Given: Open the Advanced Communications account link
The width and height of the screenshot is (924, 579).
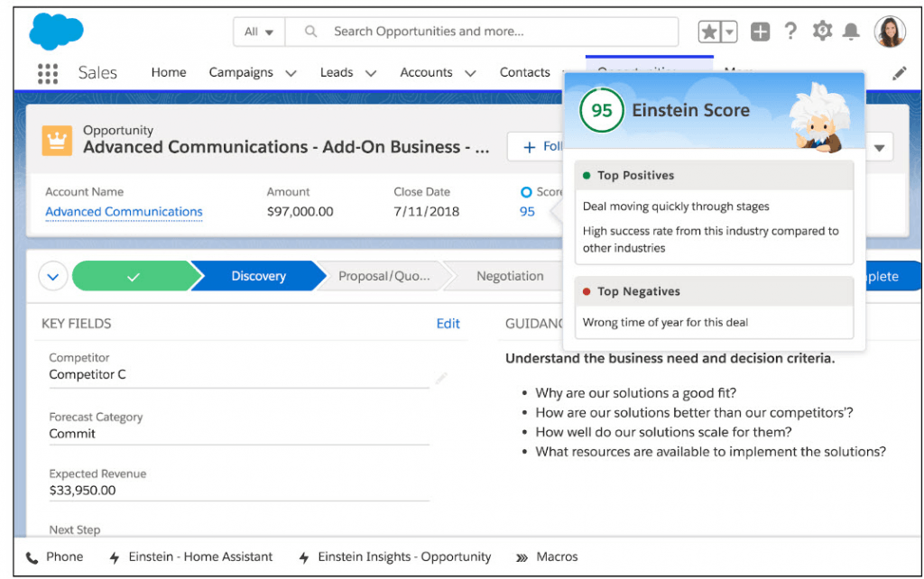Looking at the screenshot, I should [124, 211].
